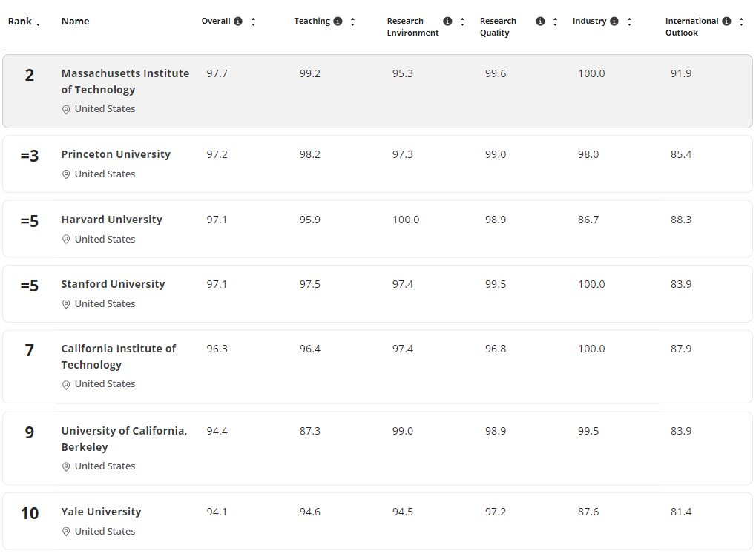Open Harvard University profile link

click(x=111, y=220)
